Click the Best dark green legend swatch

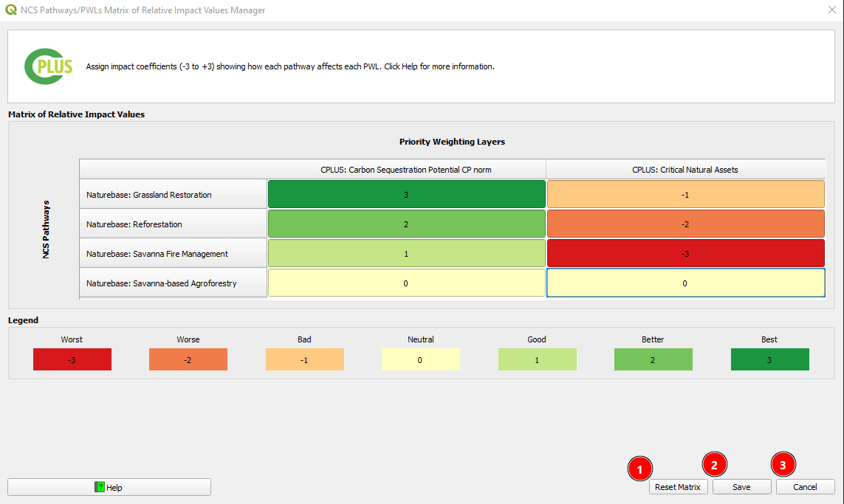click(x=769, y=359)
